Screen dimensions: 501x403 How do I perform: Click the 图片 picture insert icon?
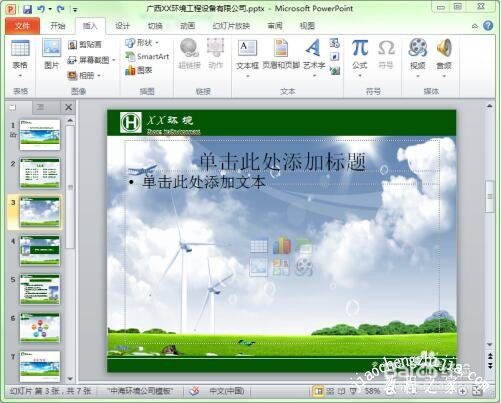coord(52,54)
